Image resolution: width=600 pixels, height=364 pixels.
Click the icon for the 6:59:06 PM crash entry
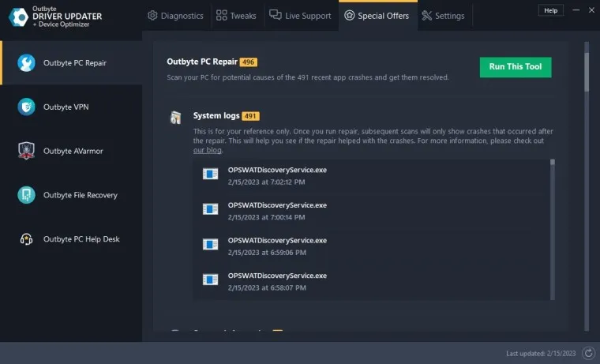[x=211, y=244]
